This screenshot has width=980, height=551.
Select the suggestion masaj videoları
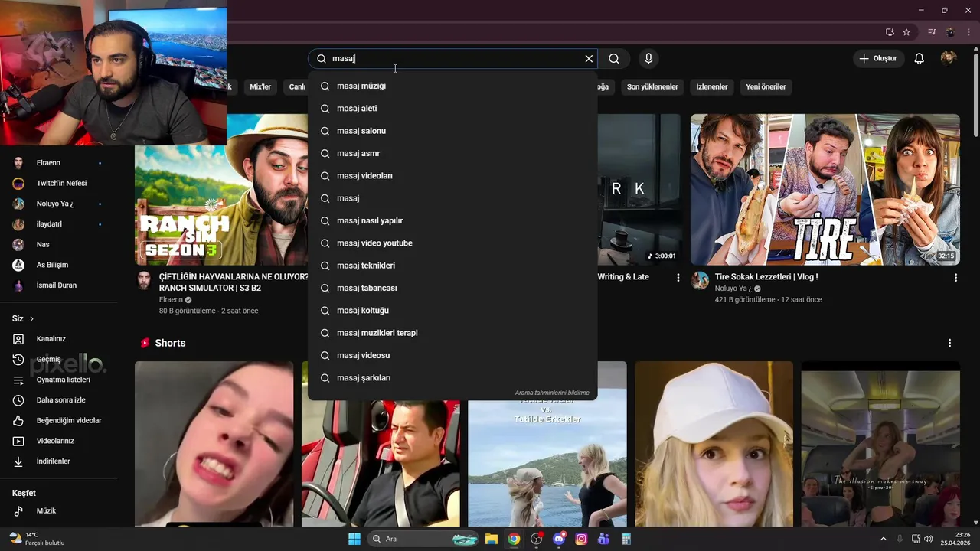click(452, 176)
